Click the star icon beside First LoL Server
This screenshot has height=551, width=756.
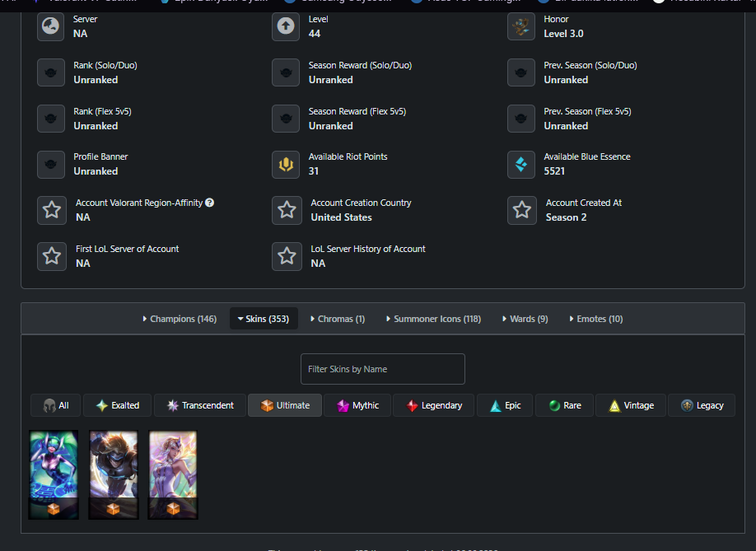point(52,256)
